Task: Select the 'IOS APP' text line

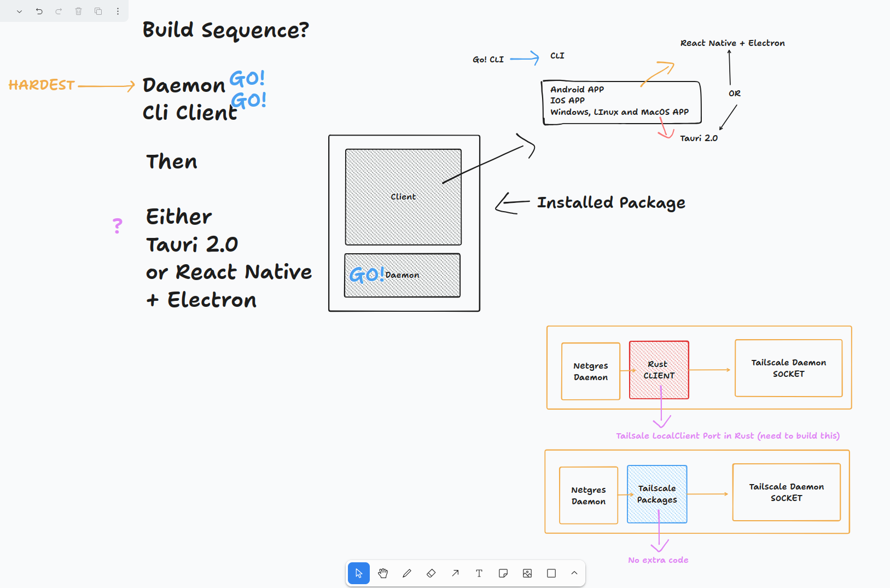Action: (x=567, y=101)
